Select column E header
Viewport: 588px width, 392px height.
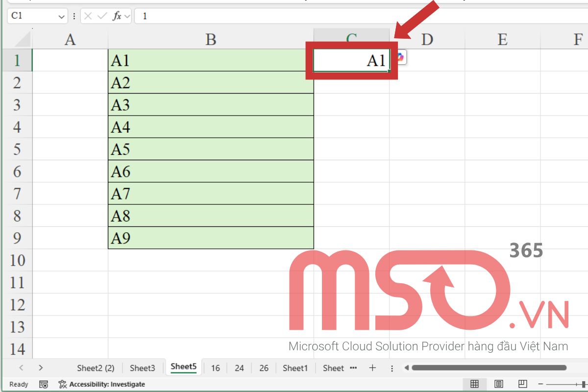[502, 39]
